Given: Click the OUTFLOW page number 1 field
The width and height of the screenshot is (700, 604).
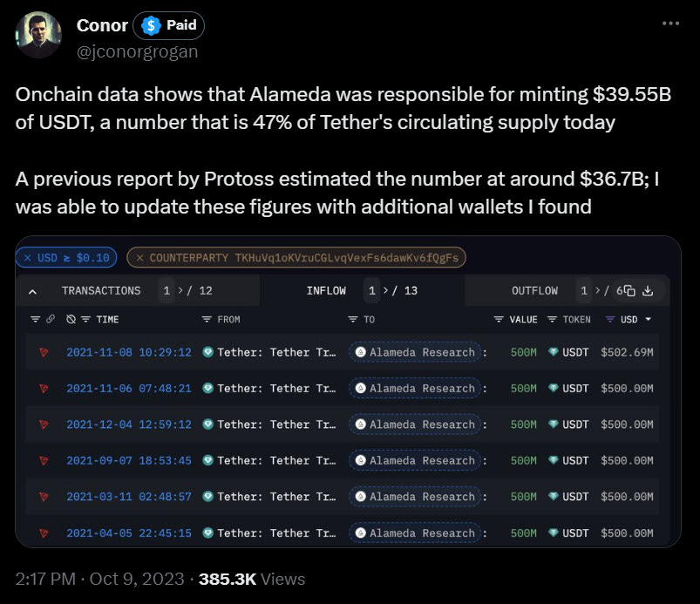Looking at the screenshot, I should [583, 290].
